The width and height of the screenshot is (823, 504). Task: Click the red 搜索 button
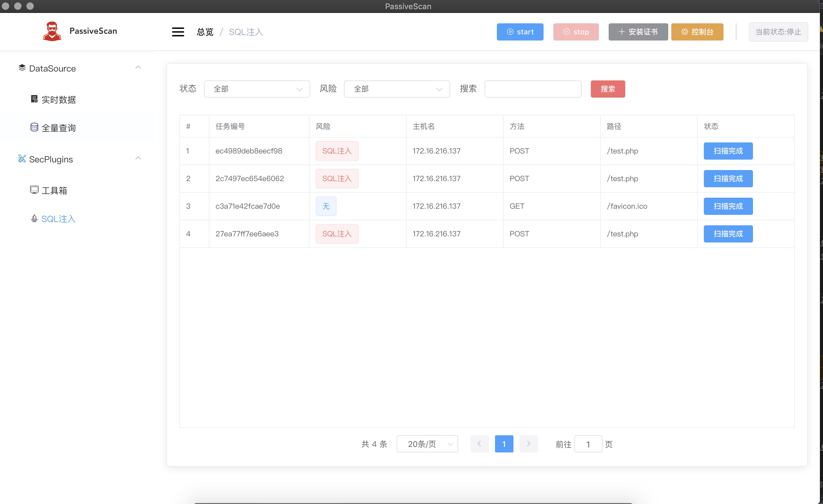click(607, 89)
